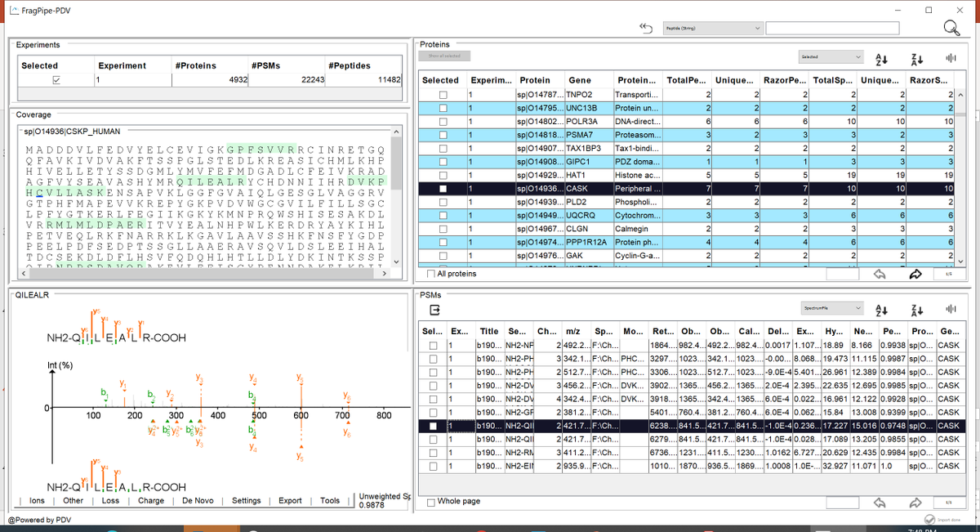Select PSM row with m/z 935.9
The height and width of the screenshot is (532, 980).
click(691, 466)
